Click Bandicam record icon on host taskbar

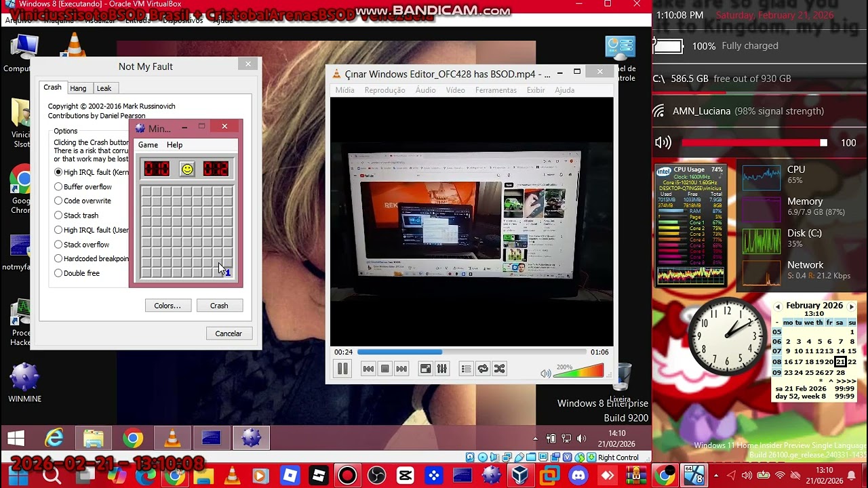pyautogui.click(x=347, y=476)
